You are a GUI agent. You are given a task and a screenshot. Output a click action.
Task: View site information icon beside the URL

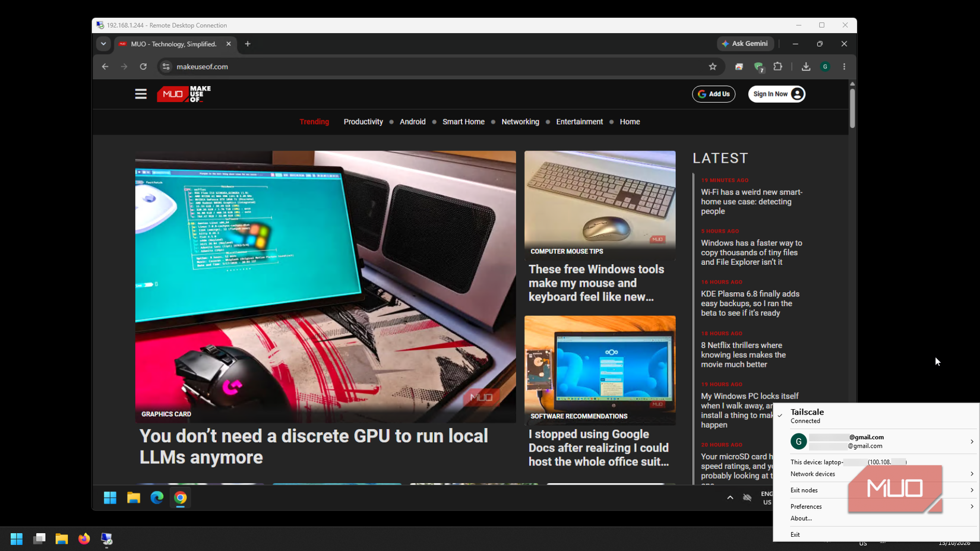click(x=166, y=66)
